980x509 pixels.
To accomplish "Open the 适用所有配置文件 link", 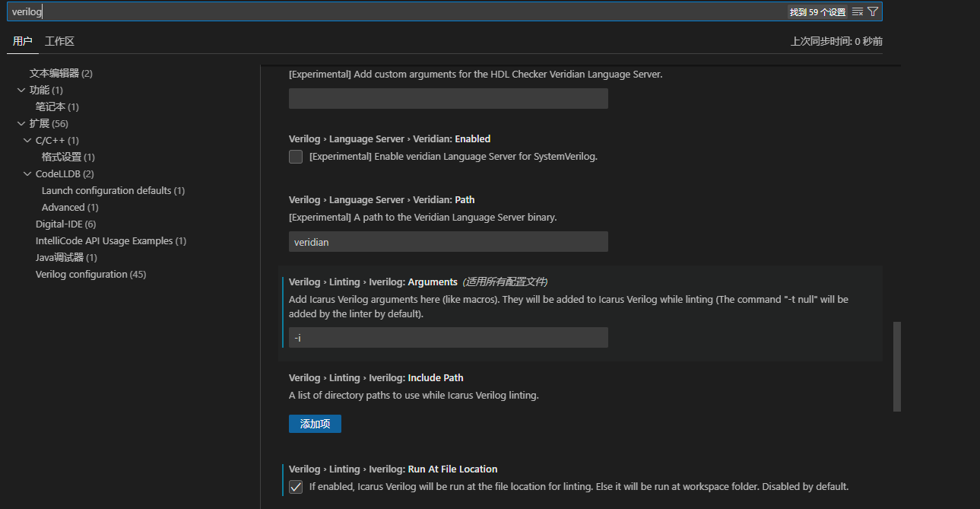I will click(x=505, y=281).
